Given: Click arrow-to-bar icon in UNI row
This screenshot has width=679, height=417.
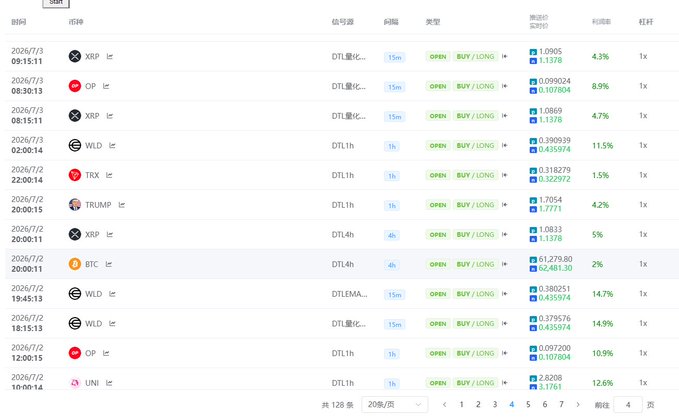Looking at the screenshot, I should (504, 383).
